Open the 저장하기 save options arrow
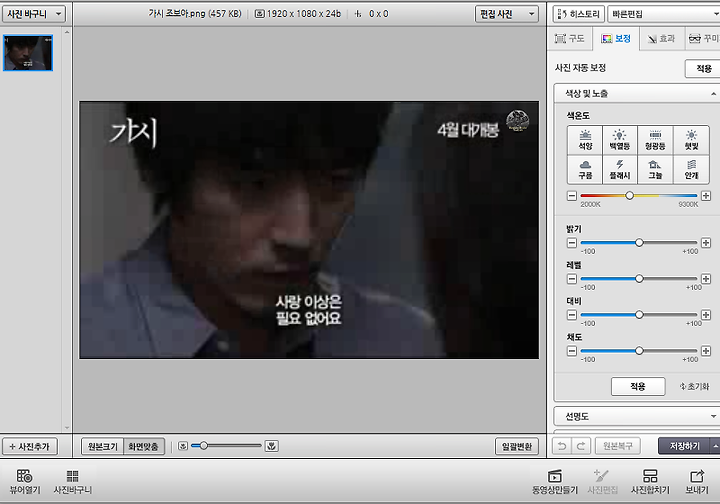 pos(715,446)
